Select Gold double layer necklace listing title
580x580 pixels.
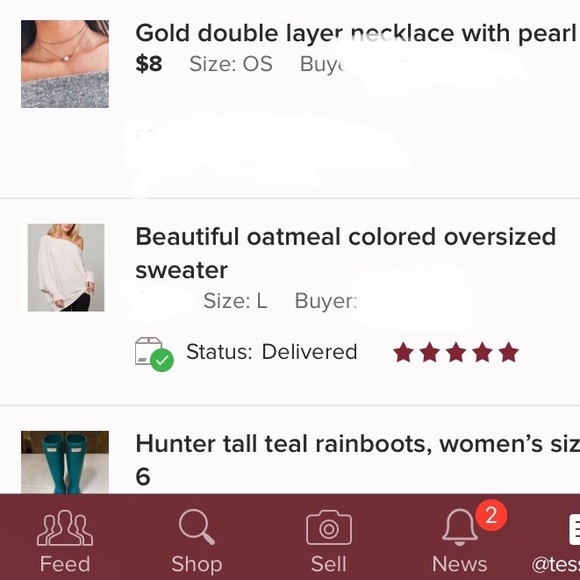click(x=355, y=33)
